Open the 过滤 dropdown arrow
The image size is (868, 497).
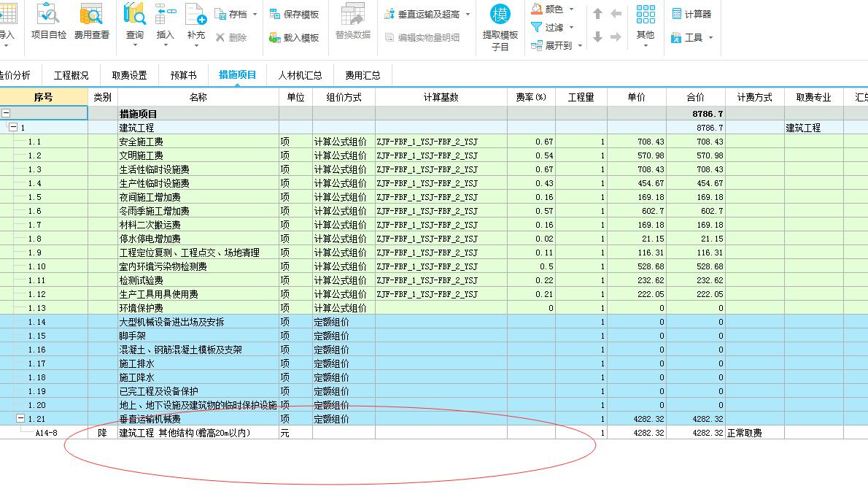pos(571,27)
